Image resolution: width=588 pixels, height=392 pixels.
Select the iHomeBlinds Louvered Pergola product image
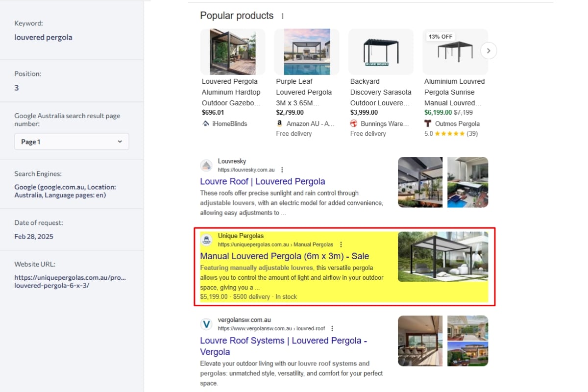233,51
